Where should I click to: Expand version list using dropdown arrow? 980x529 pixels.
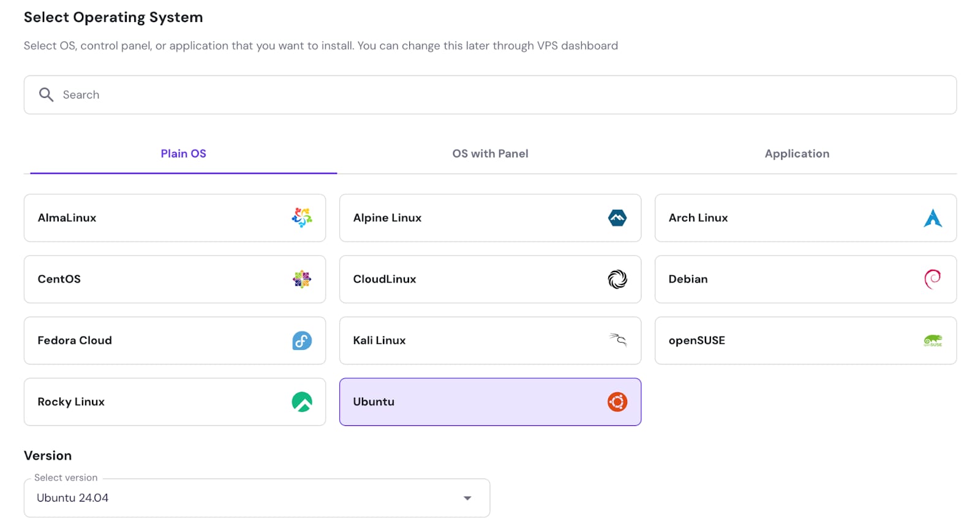[467, 498]
